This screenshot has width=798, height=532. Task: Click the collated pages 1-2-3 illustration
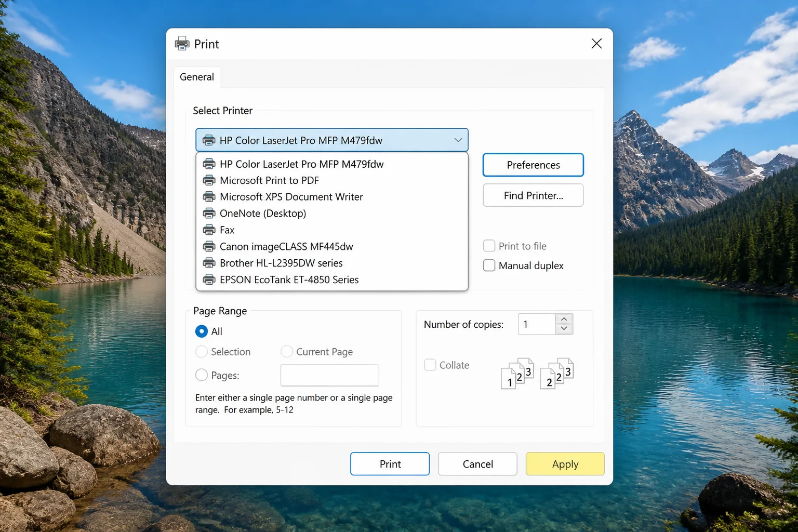pyautogui.click(x=517, y=374)
